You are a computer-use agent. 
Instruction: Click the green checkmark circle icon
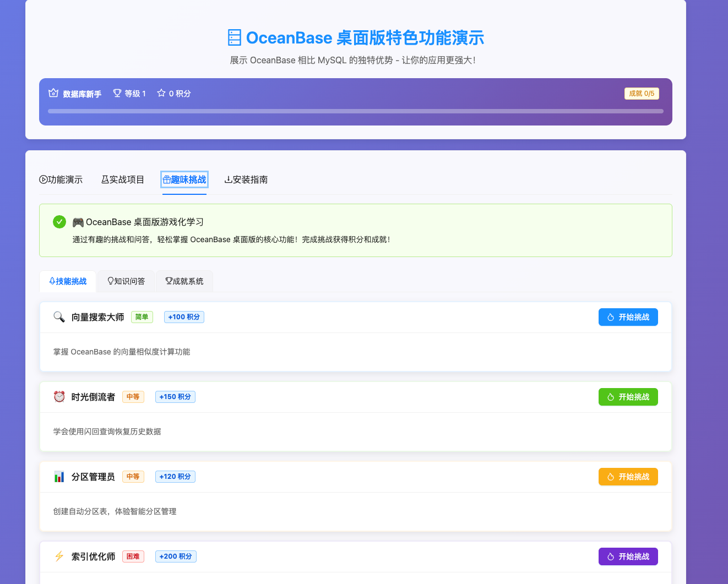59,222
